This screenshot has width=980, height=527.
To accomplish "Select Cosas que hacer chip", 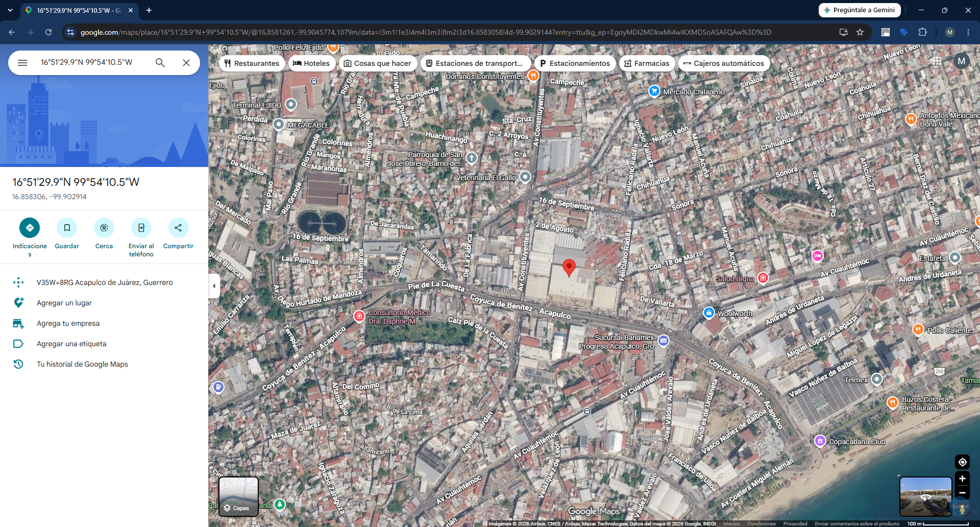I will (378, 63).
